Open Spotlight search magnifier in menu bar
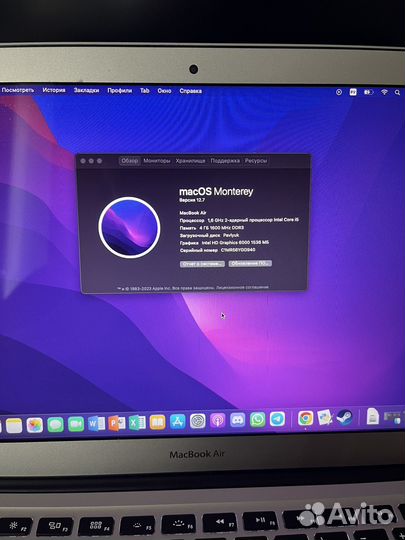This screenshot has width=405, height=540. [397, 92]
